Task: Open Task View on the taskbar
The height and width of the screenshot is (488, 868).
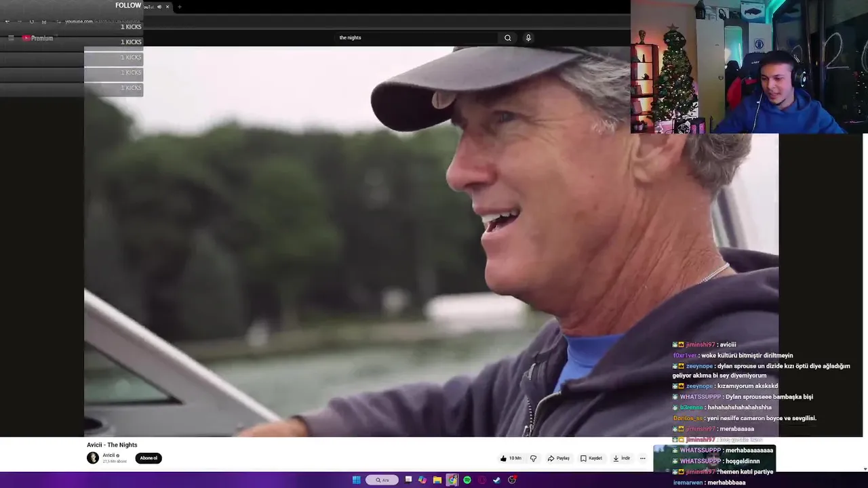Action: coord(408,480)
